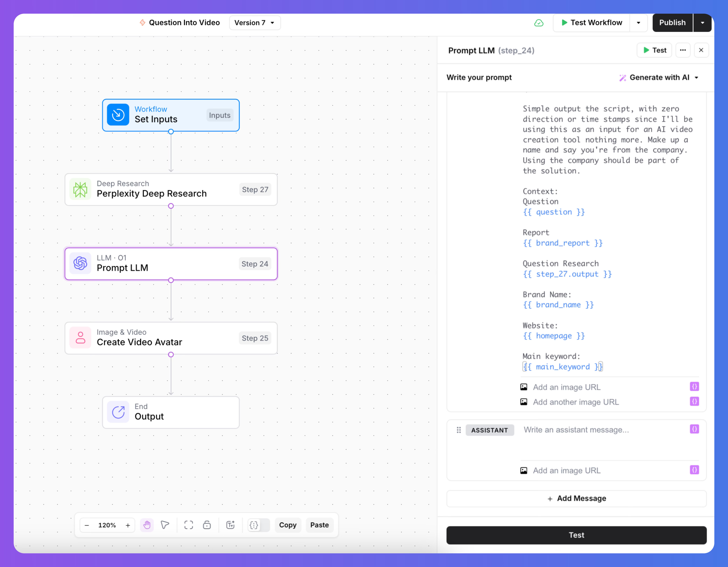Open the three-dots menu in Prompt LLM panel

pyautogui.click(x=683, y=50)
